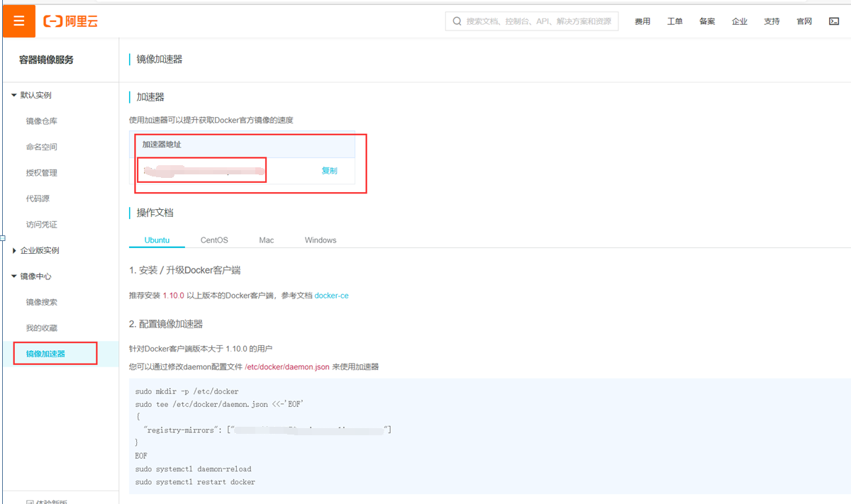Open 代码源 in sidebar

tap(38, 198)
